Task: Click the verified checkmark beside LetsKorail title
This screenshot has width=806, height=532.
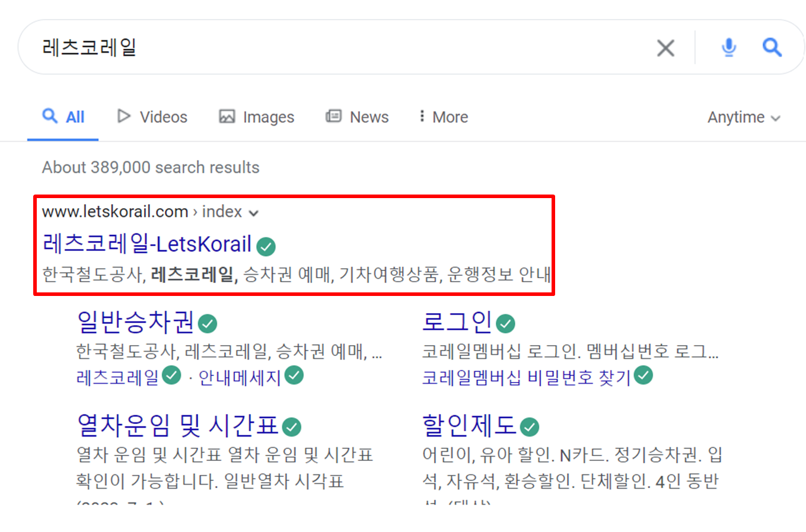Action: (266, 246)
